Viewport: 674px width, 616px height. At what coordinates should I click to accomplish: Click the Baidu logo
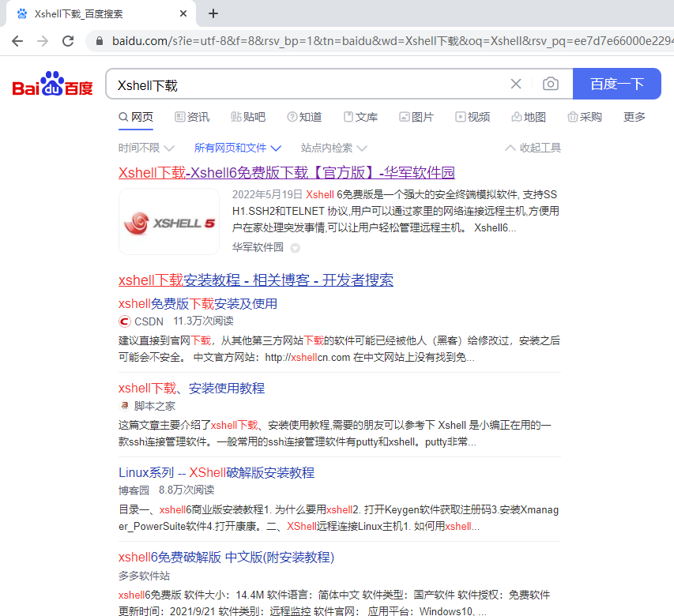52,85
